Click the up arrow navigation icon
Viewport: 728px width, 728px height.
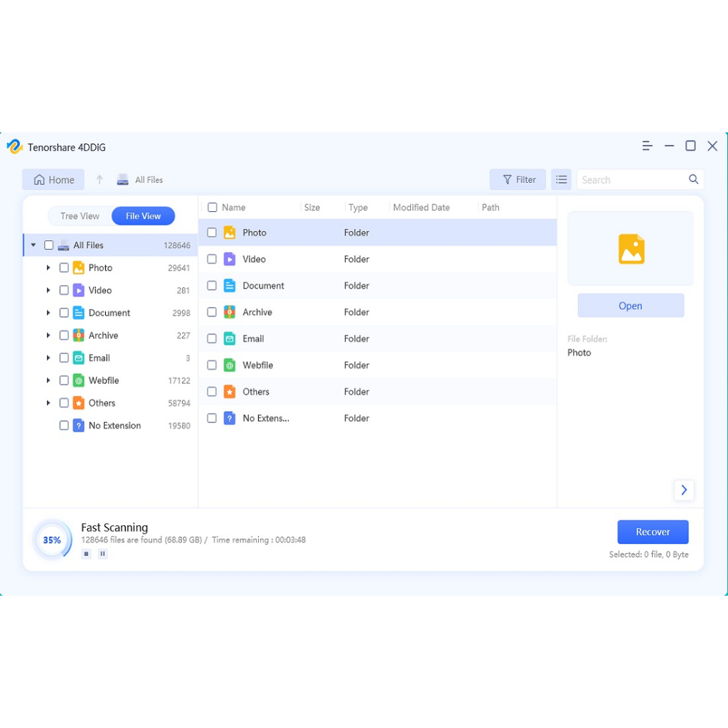100,180
